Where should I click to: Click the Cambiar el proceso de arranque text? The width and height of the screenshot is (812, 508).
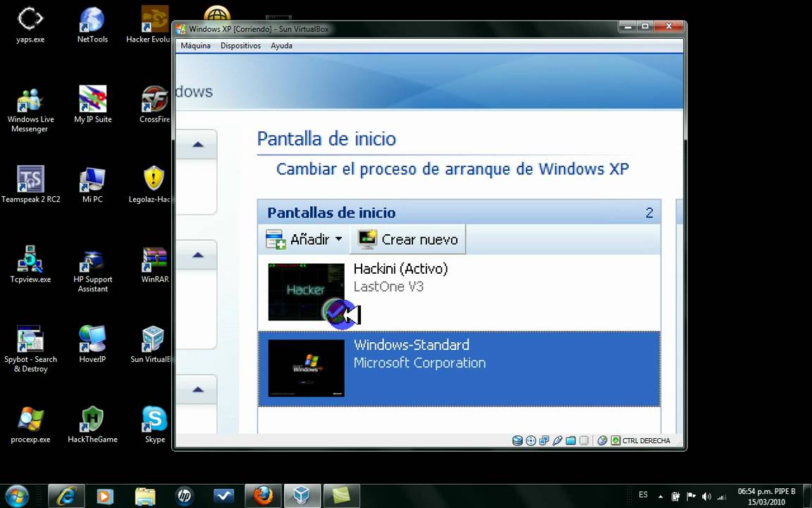453,169
